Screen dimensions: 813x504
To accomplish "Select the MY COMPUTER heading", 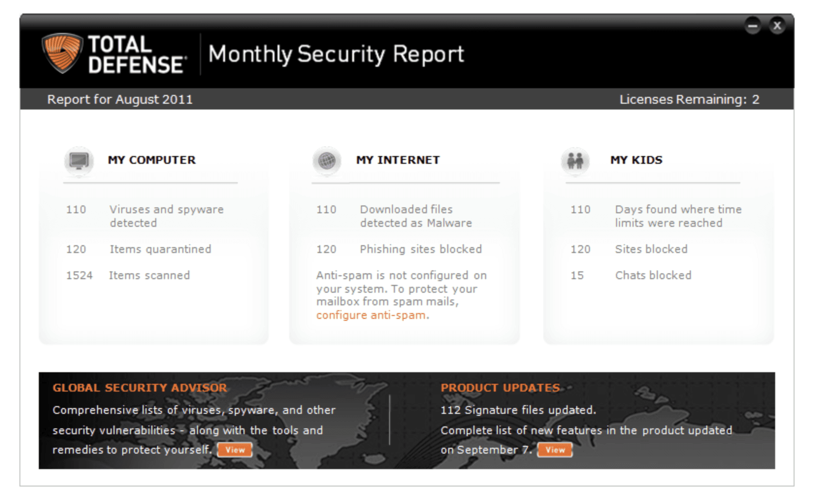I will pos(152,160).
